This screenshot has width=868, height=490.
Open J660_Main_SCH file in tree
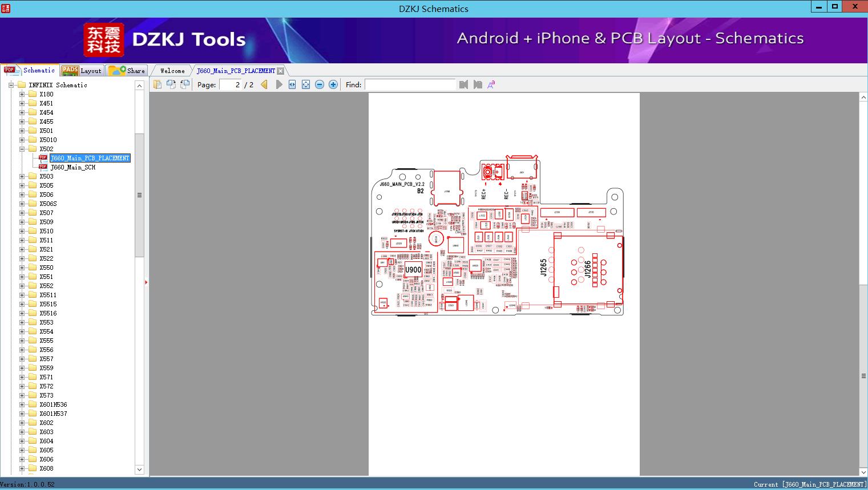pos(72,167)
